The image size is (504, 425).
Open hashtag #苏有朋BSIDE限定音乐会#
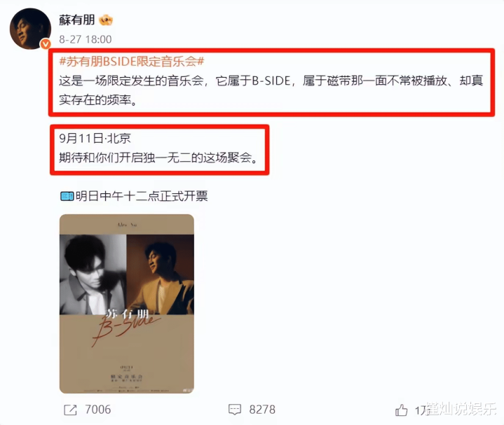pos(132,61)
